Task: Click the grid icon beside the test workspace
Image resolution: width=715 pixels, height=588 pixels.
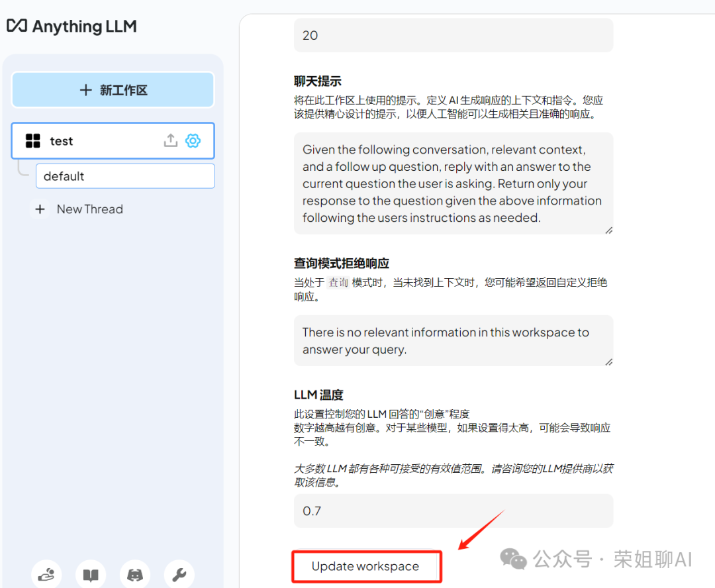Action: coord(32,140)
